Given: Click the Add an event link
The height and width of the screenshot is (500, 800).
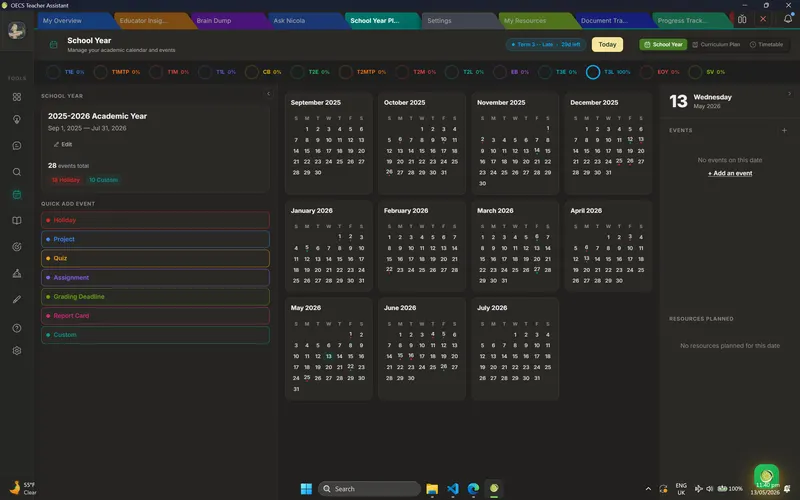Looking at the screenshot, I should click(x=730, y=173).
